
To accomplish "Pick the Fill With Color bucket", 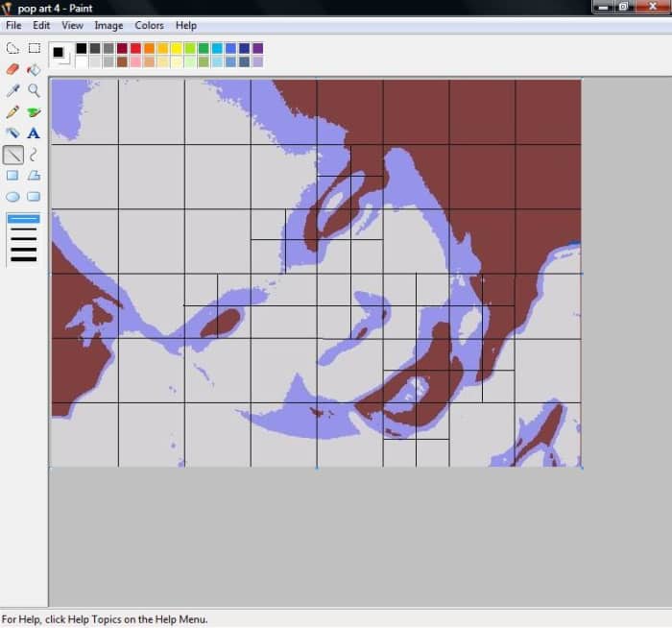I will (34, 69).
